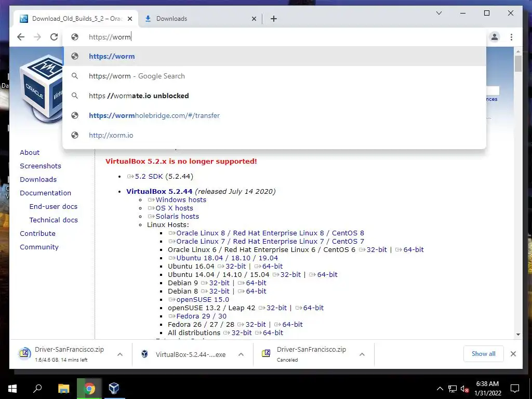
Task: Click the scrollbar up arrow
Action: [518, 51]
